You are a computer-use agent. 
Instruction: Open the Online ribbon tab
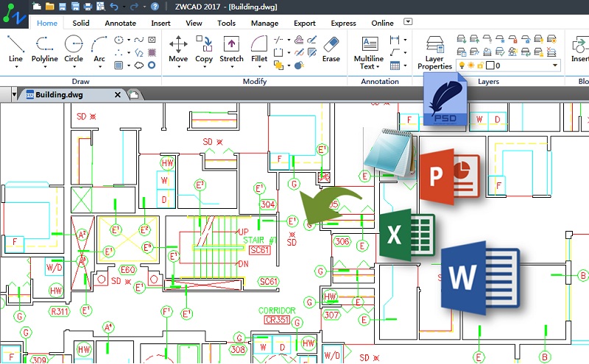pos(382,23)
